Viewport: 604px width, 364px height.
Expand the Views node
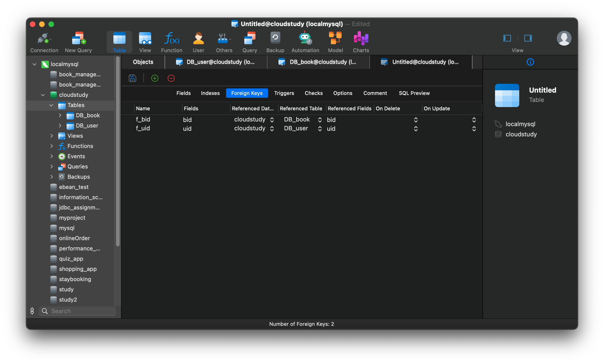(x=52, y=135)
